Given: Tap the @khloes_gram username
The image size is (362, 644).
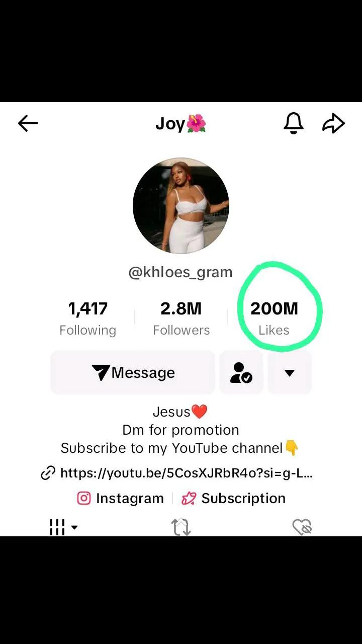Looking at the screenshot, I should point(181,272).
